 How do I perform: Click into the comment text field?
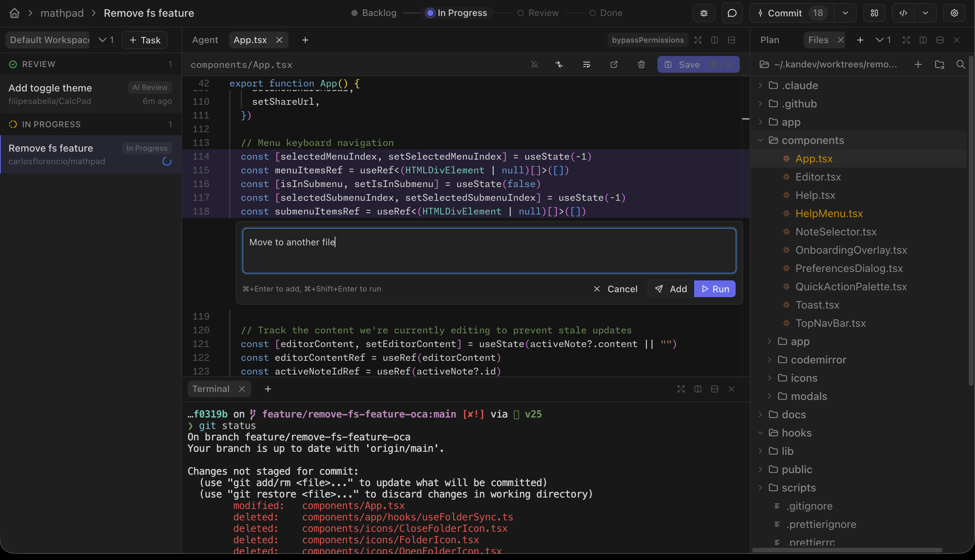(x=489, y=251)
